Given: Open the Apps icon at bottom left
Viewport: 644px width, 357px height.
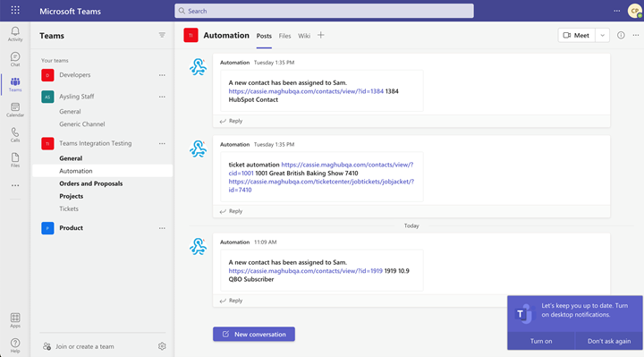Looking at the screenshot, I should 15,320.
